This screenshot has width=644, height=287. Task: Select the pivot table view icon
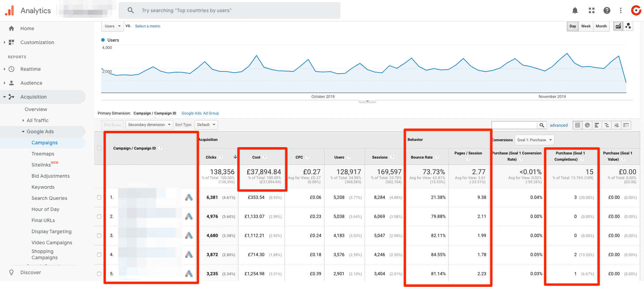click(x=626, y=125)
